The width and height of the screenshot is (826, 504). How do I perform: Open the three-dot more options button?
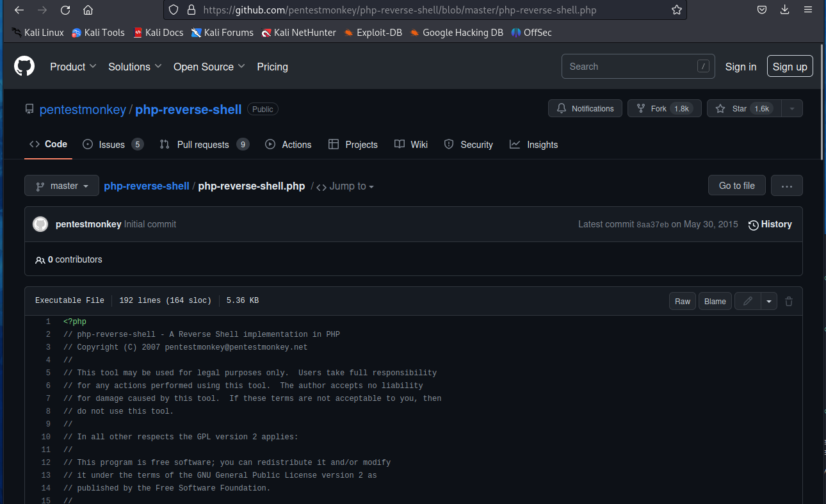[x=787, y=186]
